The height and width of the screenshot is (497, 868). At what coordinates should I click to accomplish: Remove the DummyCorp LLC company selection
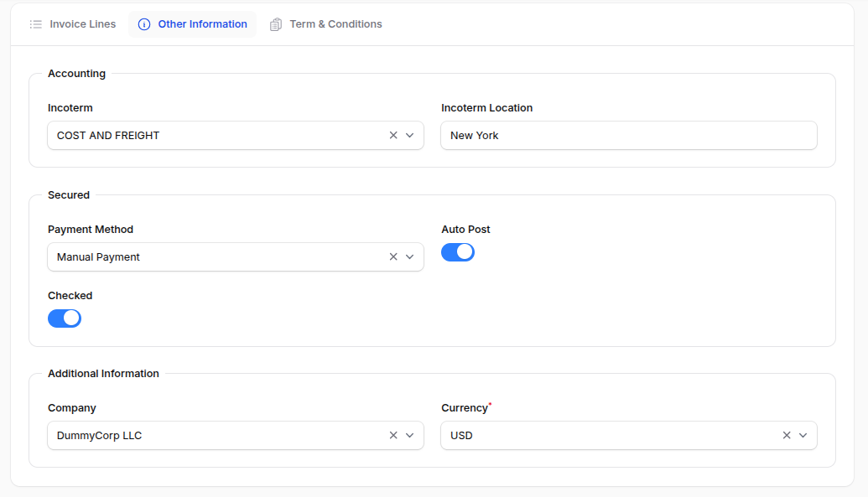pyautogui.click(x=392, y=435)
